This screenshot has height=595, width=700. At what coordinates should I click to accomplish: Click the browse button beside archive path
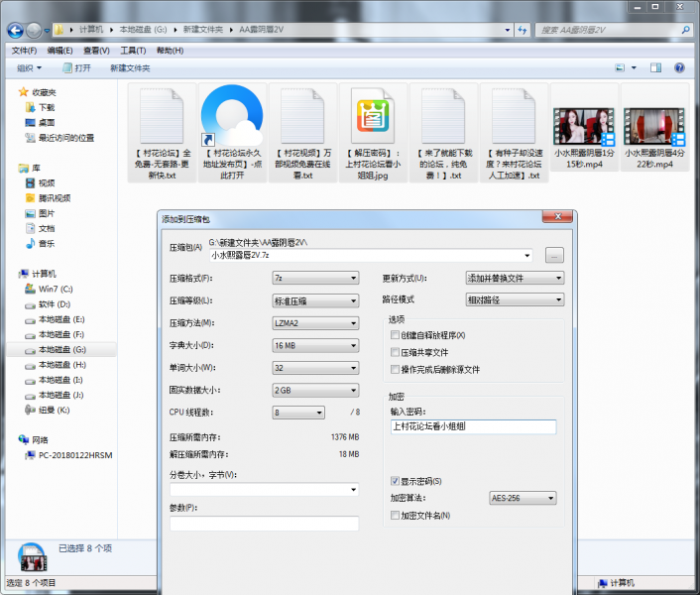pyautogui.click(x=553, y=256)
